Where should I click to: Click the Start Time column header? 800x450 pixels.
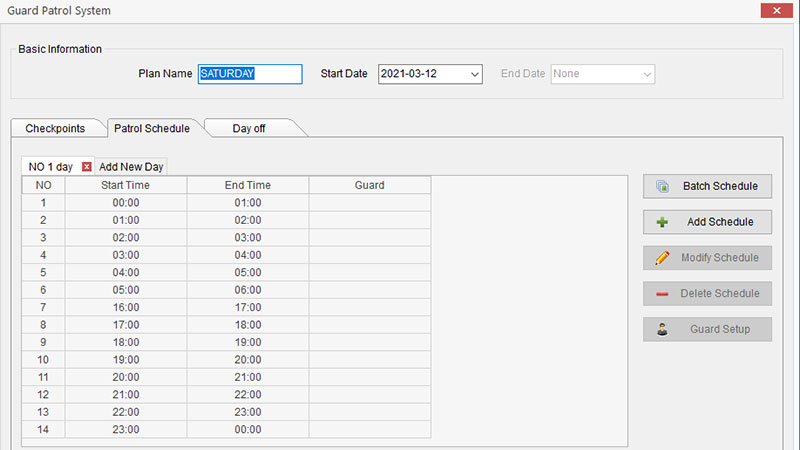126,185
